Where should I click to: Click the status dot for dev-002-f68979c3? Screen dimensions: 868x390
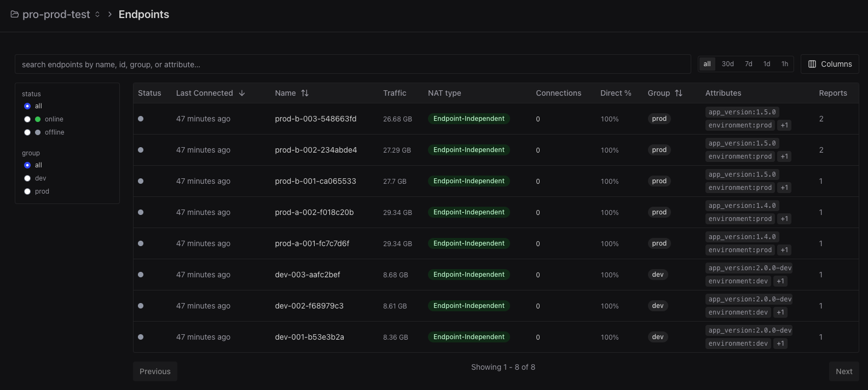141,306
